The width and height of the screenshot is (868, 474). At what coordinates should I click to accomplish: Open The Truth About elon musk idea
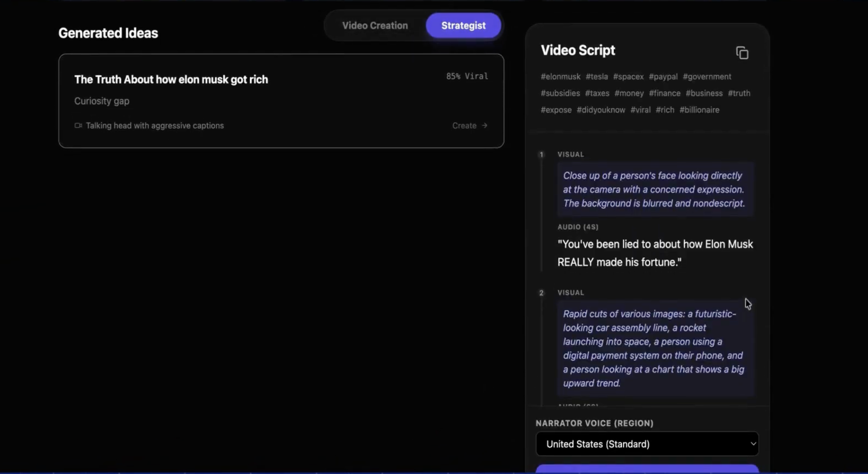[171, 79]
